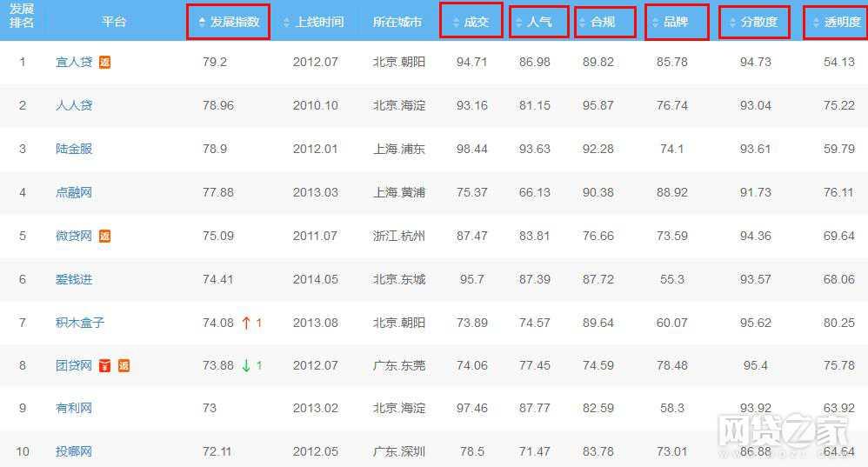This screenshot has width=868, height=467.
Task: Open the 爱钱进 platform link
Action: (x=74, y=279)
